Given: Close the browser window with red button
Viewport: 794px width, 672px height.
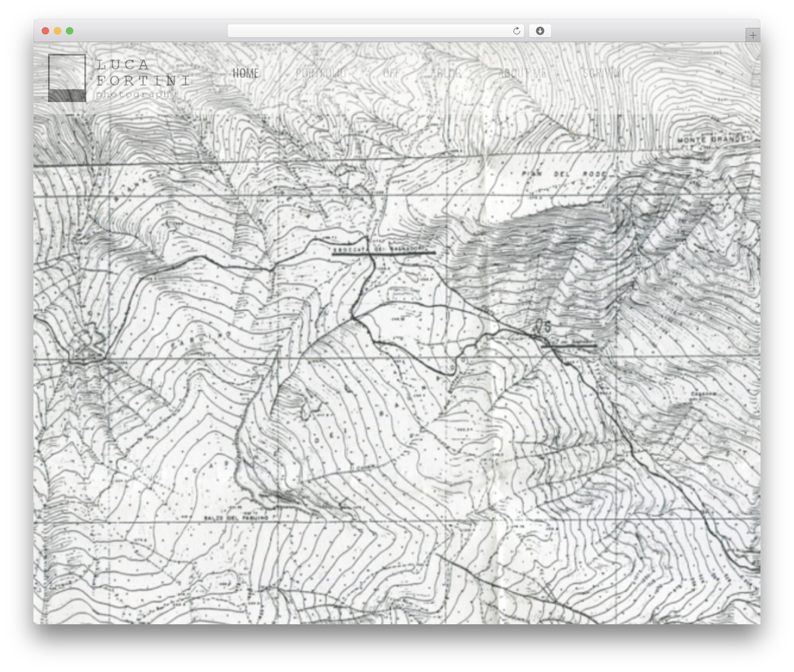Looking at the screenshot, I should [x=45, y=31].
